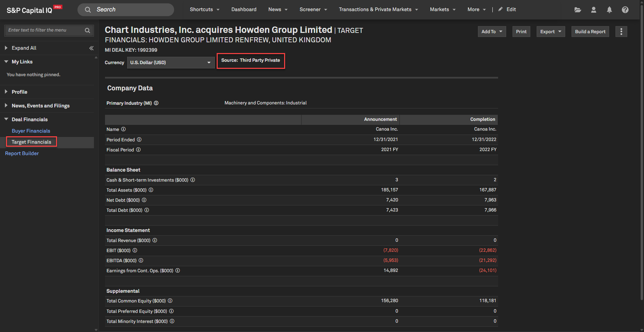
Task: Click info icon for Cash & Short-term Investments
Action: (193, 180)
